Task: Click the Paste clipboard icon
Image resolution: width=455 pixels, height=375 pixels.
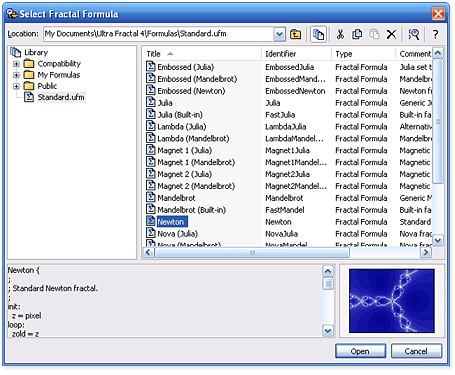Action: point(374,34)
